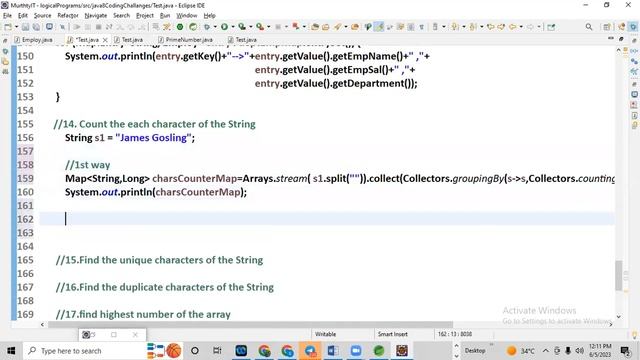The height and width of the screenshot is (360, 640).
Task: Click the editor horizontal scrollbar thumb
Action: [251, 324]
